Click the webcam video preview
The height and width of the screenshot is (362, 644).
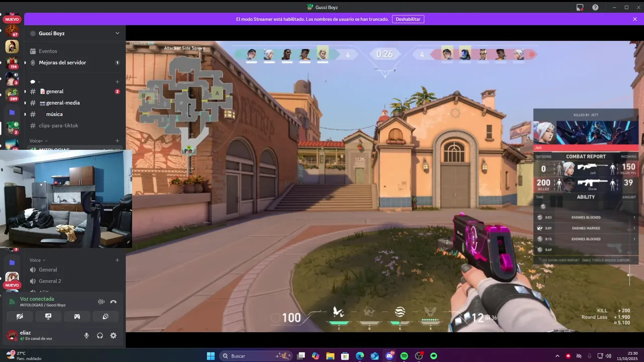pos(66,199)
